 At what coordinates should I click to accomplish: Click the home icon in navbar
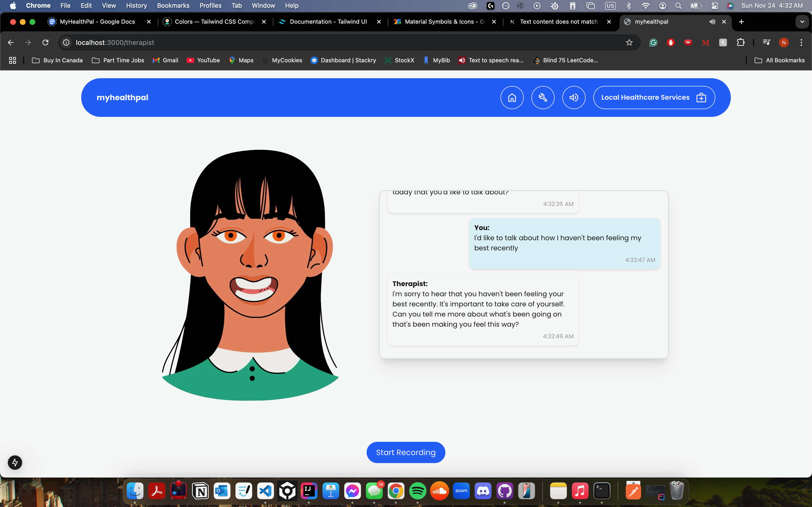(x=512, y=98)
